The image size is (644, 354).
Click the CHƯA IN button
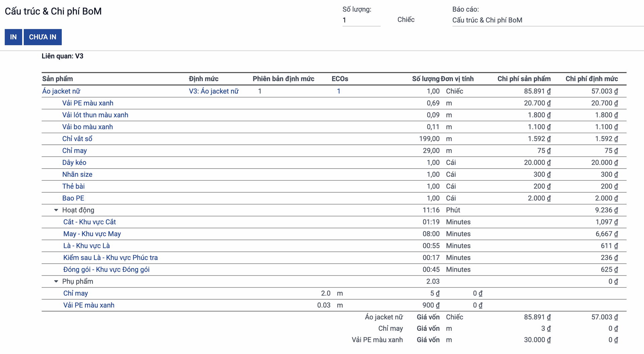pyautogui.click(x=43, y=37)
